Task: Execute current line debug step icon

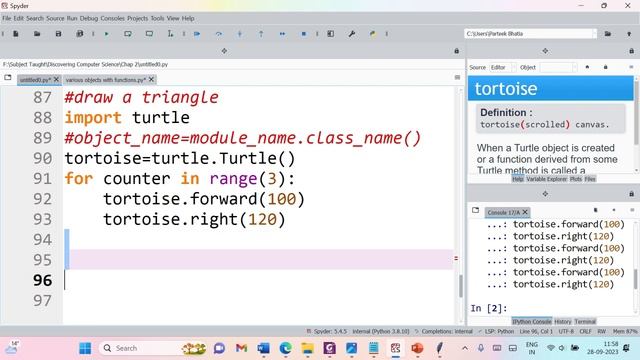Action: 219,34
